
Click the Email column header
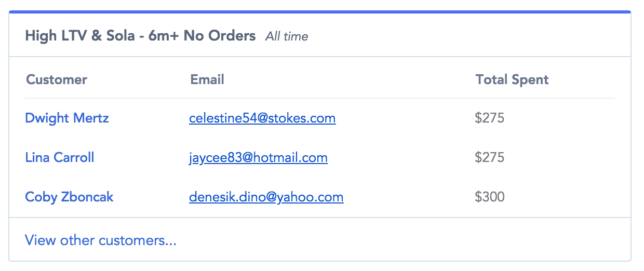tap(207, 80)
